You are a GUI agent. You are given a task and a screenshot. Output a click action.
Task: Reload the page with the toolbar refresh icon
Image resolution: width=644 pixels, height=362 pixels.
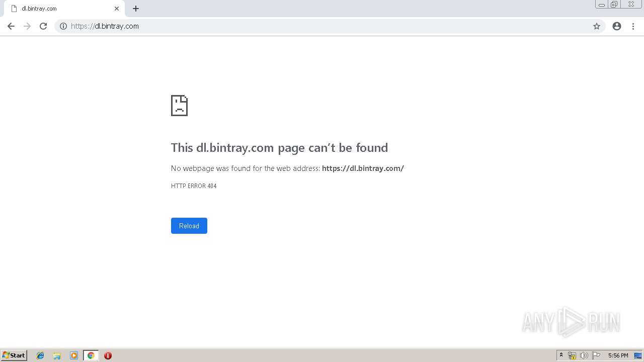[x=43, y=26]
